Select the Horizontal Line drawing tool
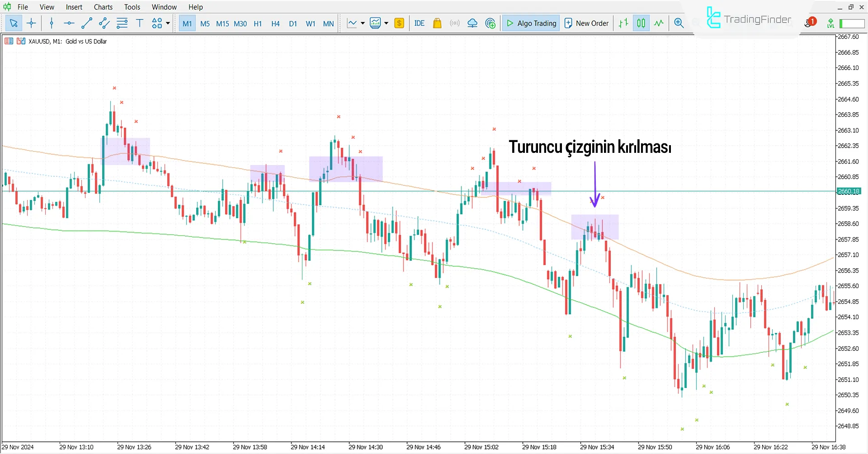The width and height of the screenshot is (868, 454). (x=69, y=23)
